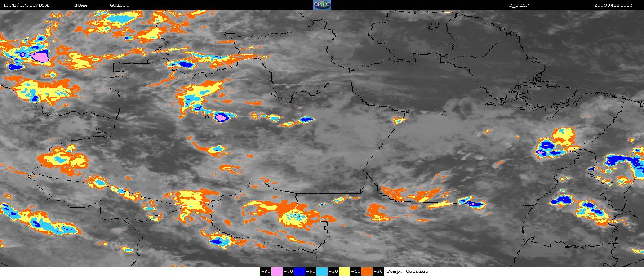The height and width of the screenshot is (276, 644).
Task: Click the dark blue legend color swatch
Action: (x=299, y=272)
